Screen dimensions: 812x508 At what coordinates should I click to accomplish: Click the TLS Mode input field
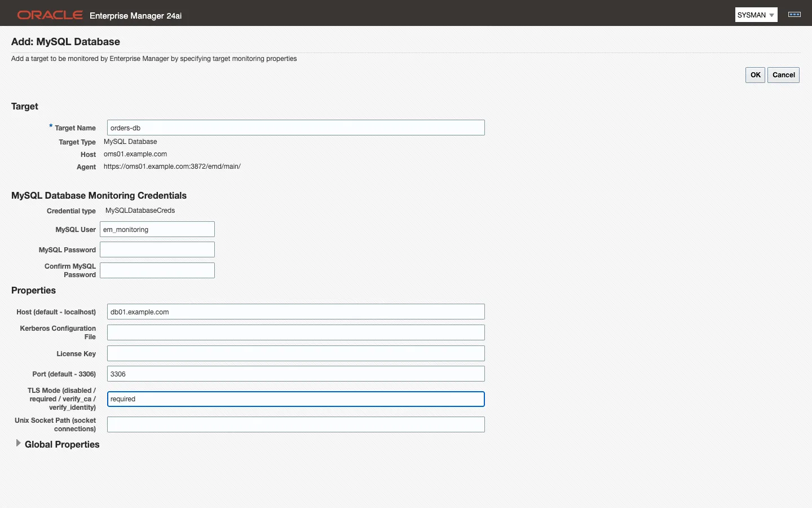click(x=296, y=399)
